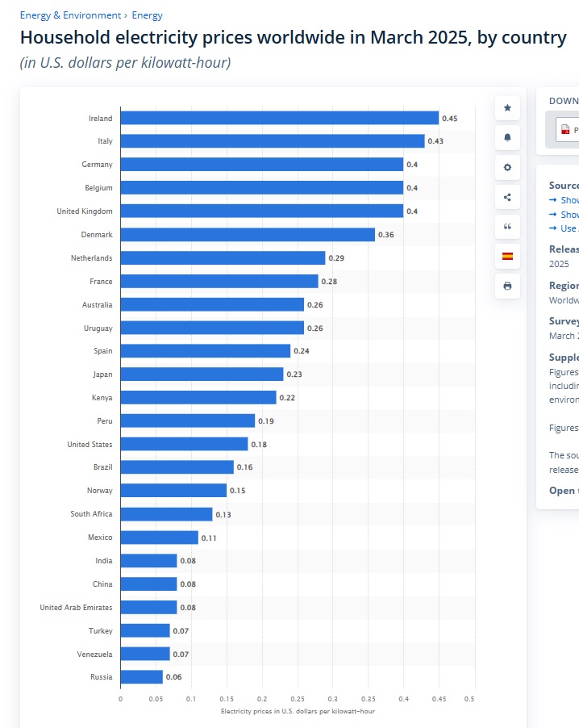Open the Energy & Environment breadcrumb

(x=70, y=15)
